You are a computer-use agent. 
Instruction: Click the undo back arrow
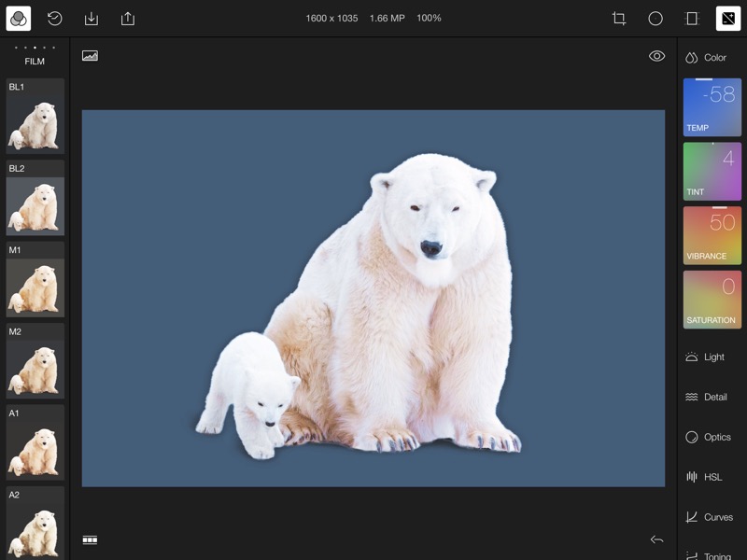click(656, 539)
